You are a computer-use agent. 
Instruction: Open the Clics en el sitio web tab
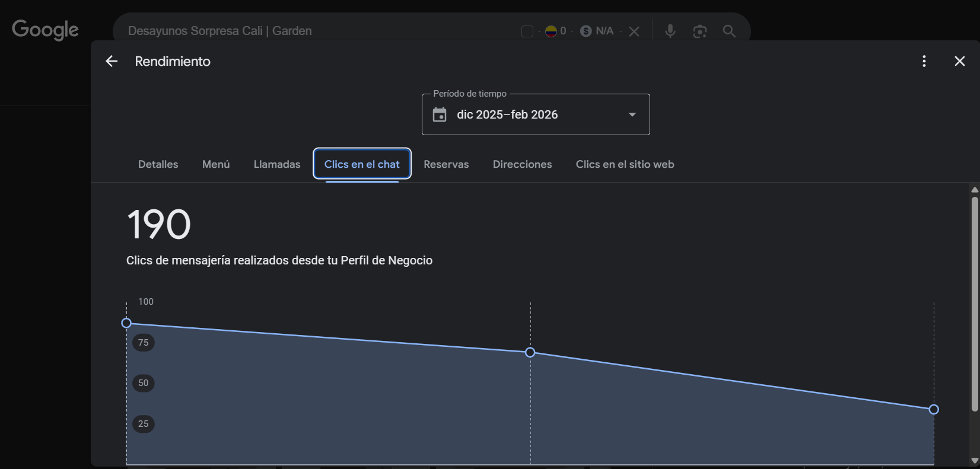[x=625, y=164]
